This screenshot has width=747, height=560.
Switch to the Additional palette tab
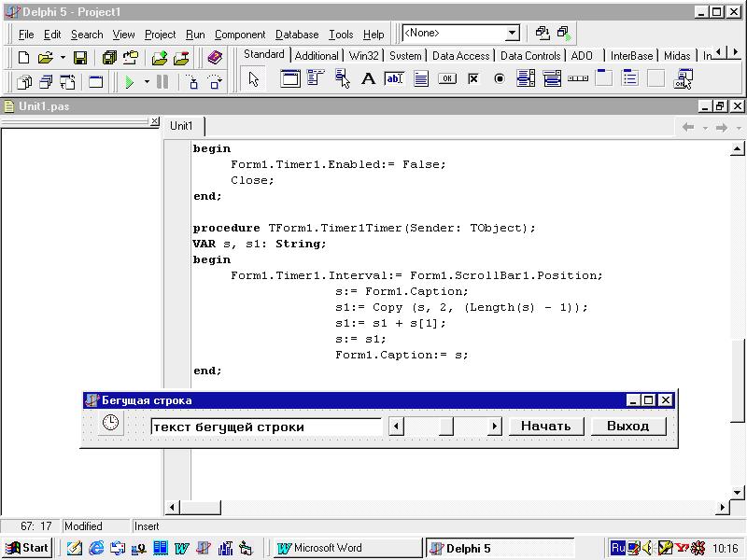click(x=317, y=56)
